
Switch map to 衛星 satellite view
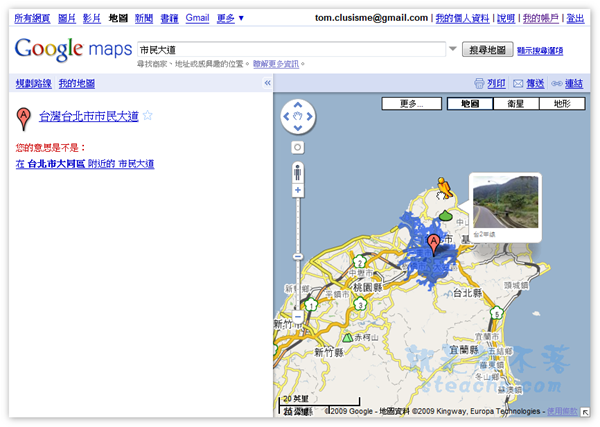pyautogui.click(x=516, y=103)
